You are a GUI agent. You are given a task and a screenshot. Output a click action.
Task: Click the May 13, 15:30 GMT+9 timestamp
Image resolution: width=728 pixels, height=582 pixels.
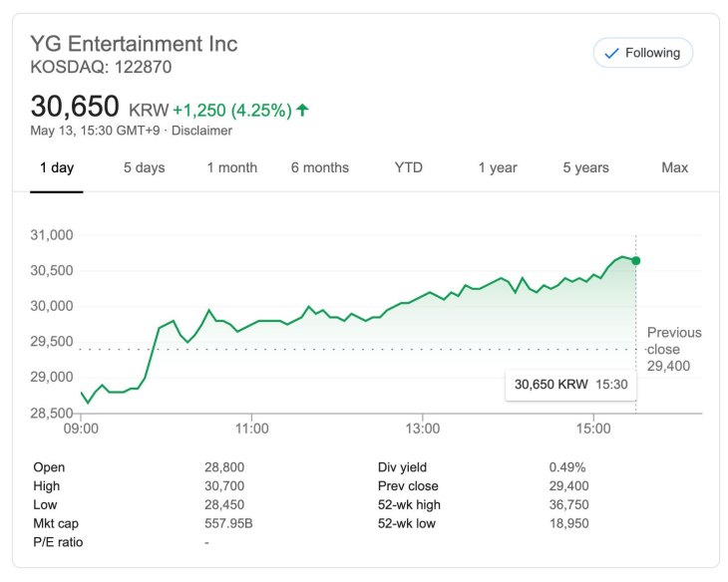click(x=95, y=131)
